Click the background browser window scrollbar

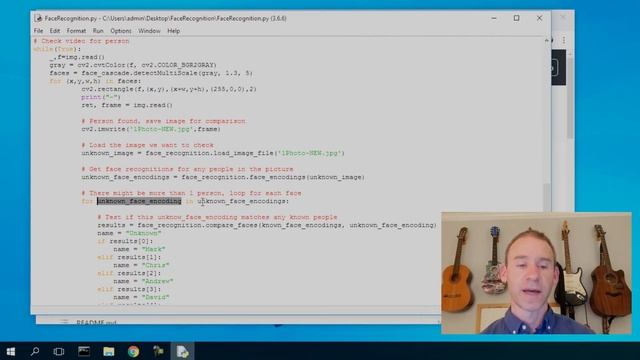570,98
